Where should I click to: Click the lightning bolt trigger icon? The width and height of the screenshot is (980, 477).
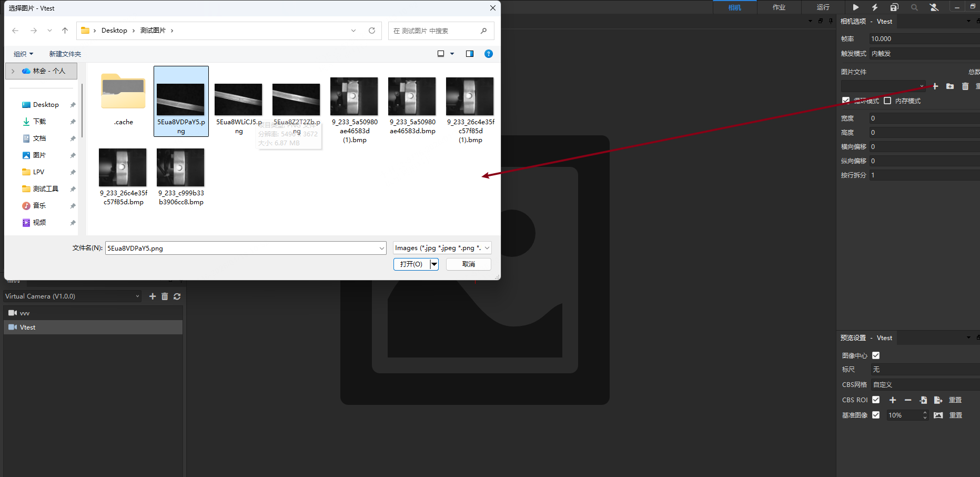[x=875, y=7]
